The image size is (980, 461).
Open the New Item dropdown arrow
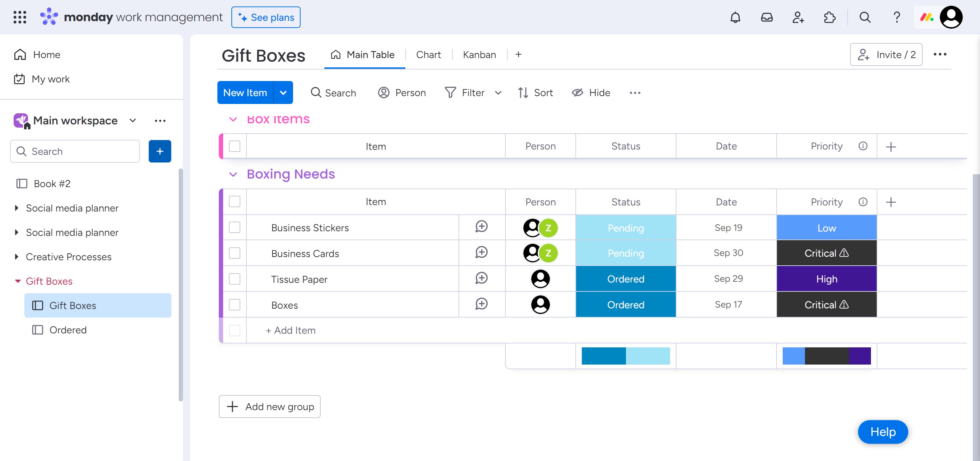click(283, 93)
